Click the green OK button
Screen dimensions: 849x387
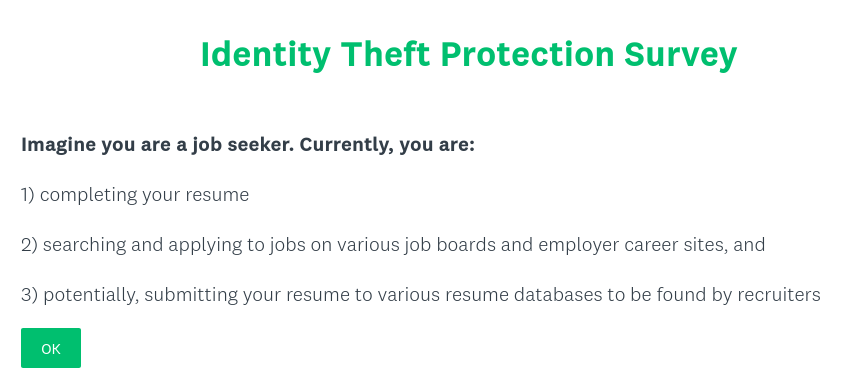point(51,348)
